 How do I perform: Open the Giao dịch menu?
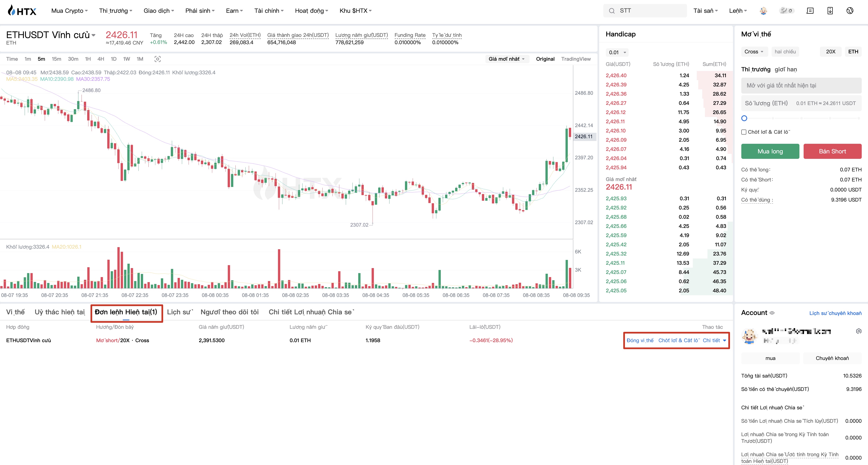(x=159, y=11)
